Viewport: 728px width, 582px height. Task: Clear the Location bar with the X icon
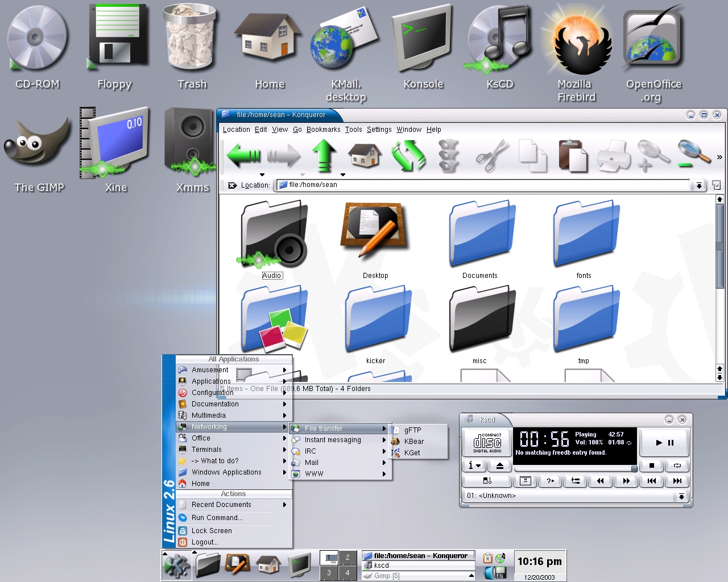(232, 185)
